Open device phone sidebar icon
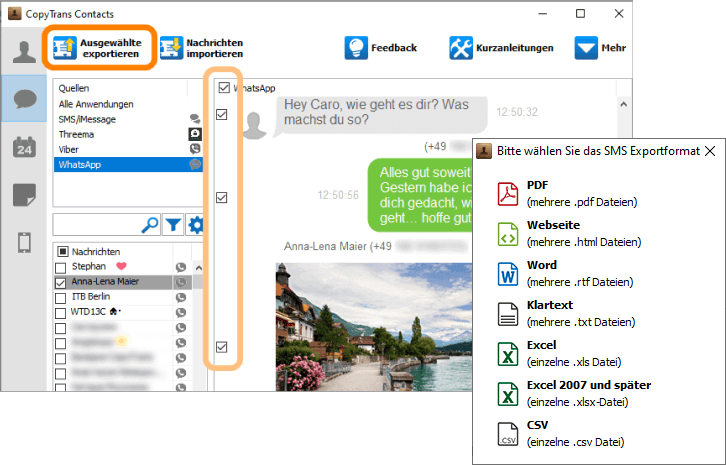Image resolution: width=726 pixels, height=465 pixels. [x=24, y=243]
